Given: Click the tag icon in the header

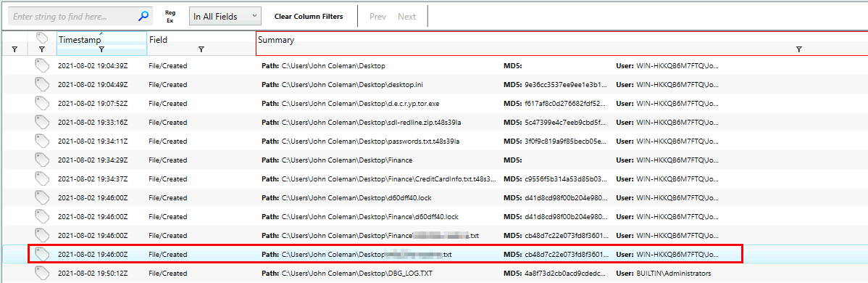Looking at the screenshot, I should (42, 38).
